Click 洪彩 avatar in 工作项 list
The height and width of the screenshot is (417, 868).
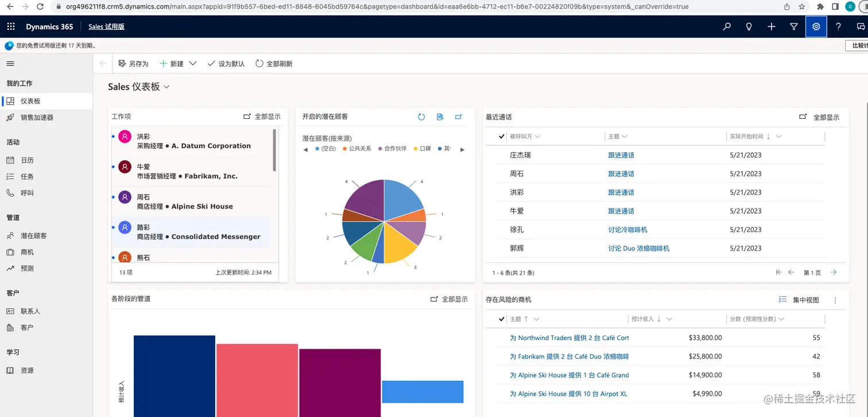click(x=125, y=137)
